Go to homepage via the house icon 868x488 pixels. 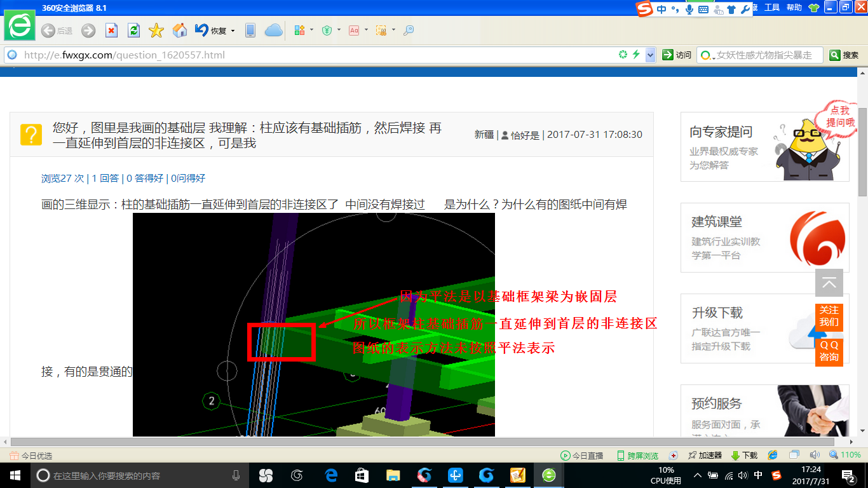pos(180,30)
